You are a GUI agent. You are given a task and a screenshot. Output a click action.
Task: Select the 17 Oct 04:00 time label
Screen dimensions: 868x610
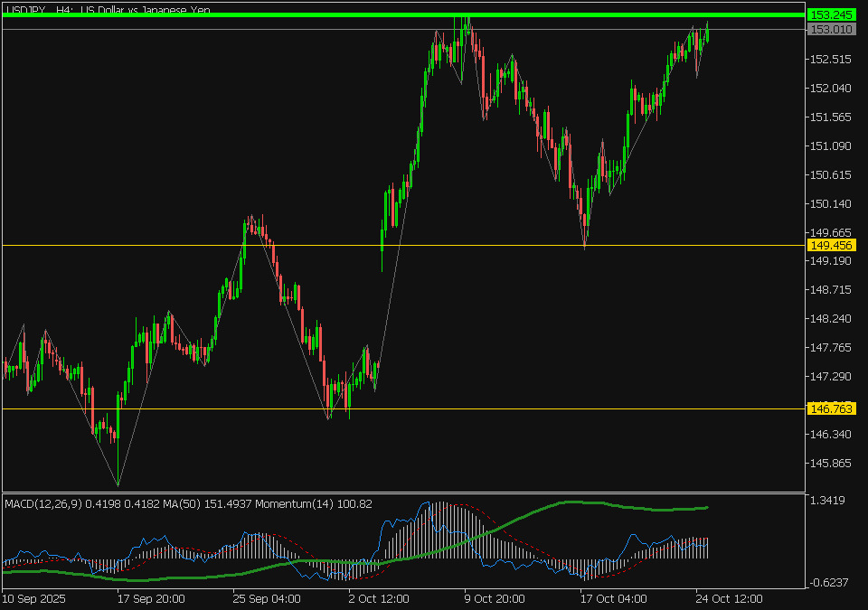coord(616,598)
